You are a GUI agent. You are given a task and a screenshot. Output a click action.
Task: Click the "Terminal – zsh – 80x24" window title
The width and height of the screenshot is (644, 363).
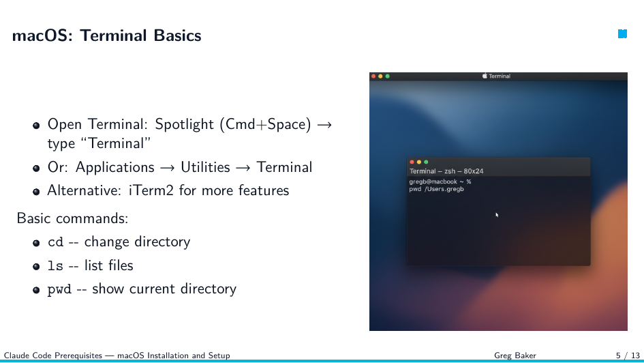tap(446, 171)
